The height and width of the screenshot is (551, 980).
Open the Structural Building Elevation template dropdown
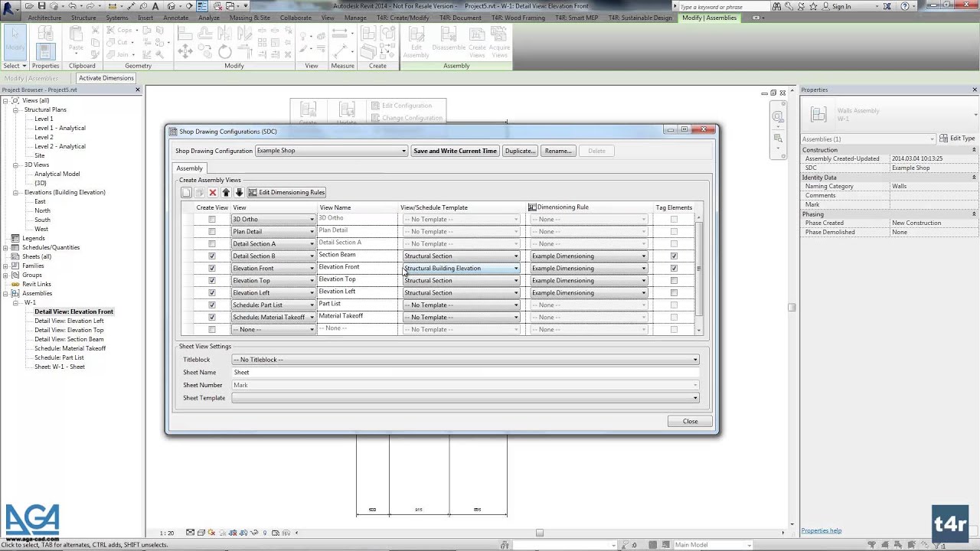461,269
